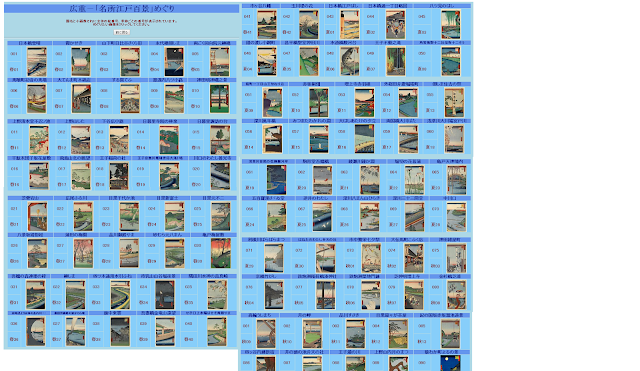Viewport: 640px width, 371px height.
Task: Open print 083 thumbnail
Action: click(x=356, y=334)
